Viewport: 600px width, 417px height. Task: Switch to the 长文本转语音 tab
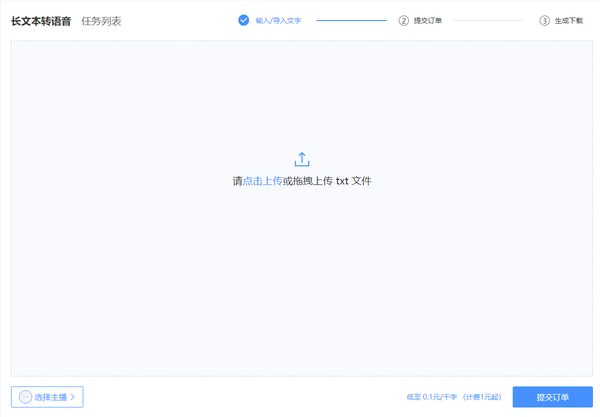click(x=41, y=21)
